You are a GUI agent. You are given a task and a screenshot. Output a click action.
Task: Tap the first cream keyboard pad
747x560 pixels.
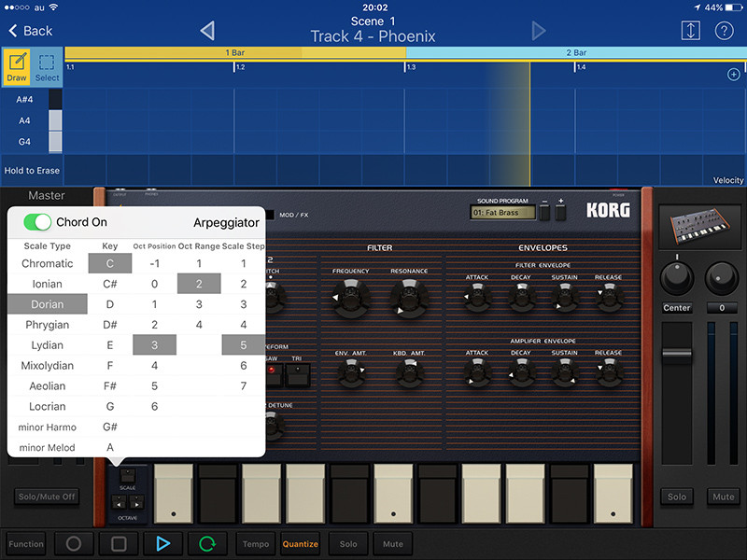174,494
